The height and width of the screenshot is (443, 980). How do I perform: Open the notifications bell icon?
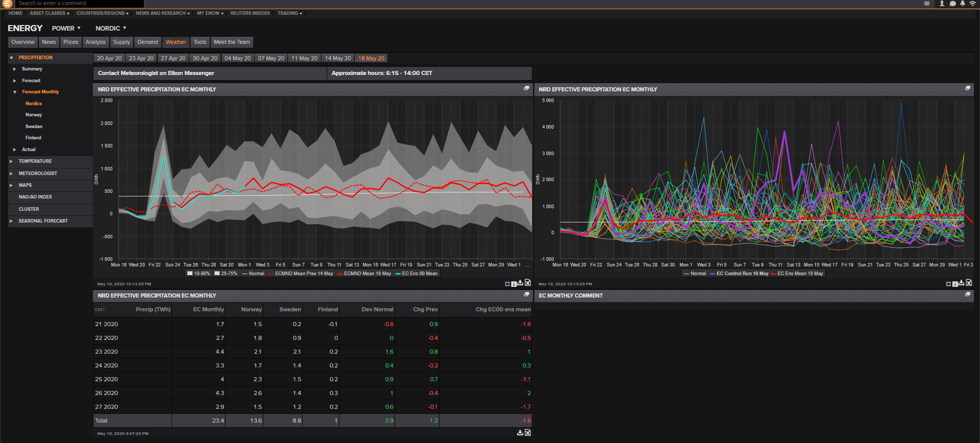point(963,4)
